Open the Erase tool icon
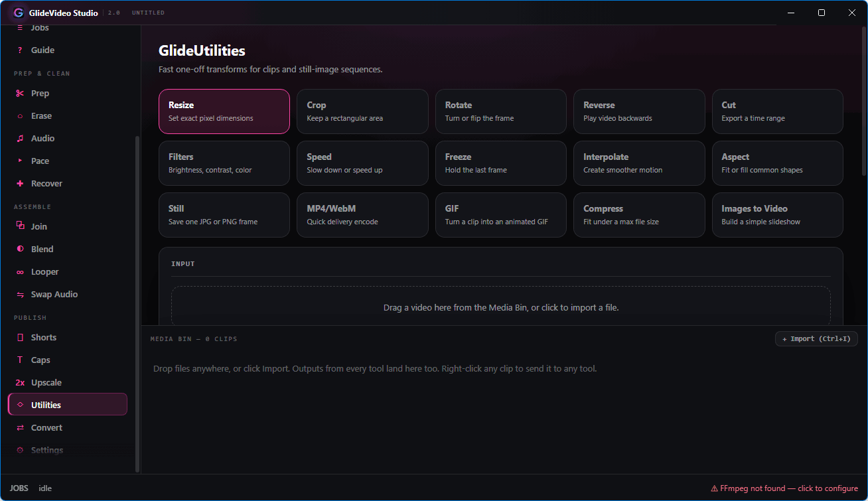 (20, 116)
